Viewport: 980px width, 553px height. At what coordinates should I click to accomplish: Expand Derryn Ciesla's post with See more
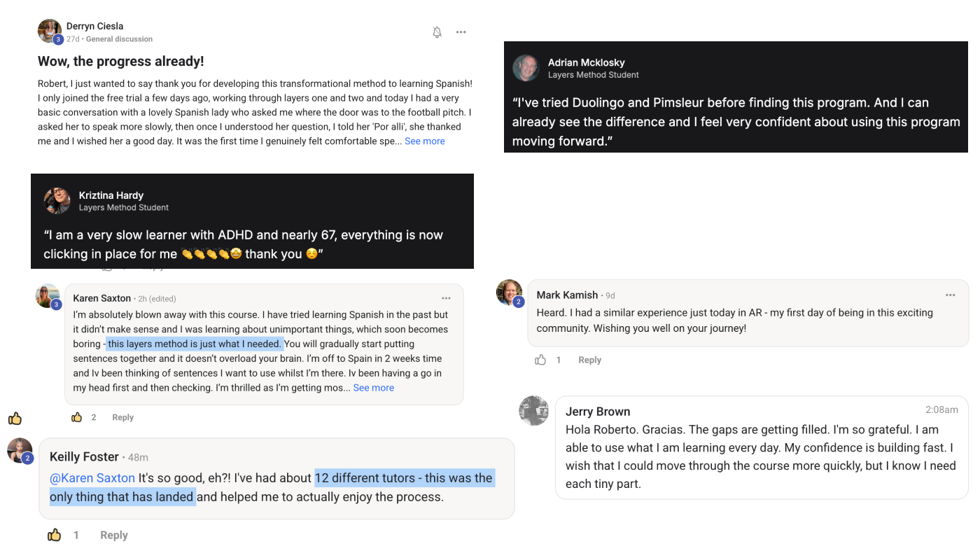[424, 141]
